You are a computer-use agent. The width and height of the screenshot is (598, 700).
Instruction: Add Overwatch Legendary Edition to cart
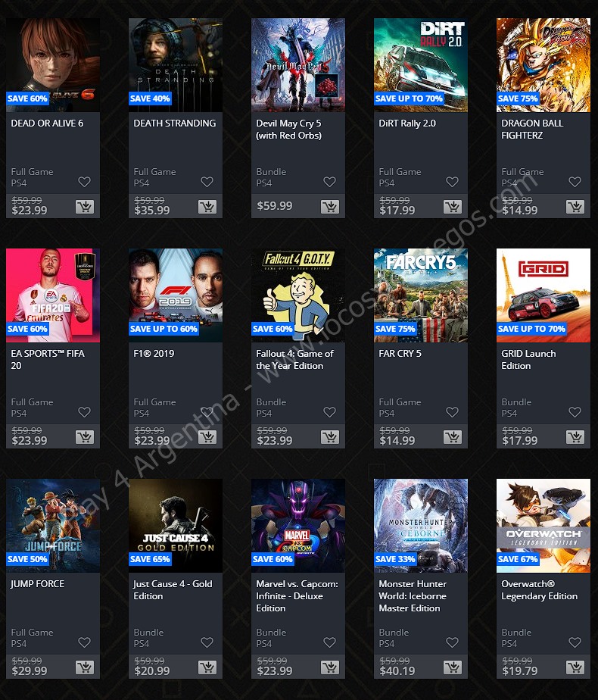tap(575, 667)
